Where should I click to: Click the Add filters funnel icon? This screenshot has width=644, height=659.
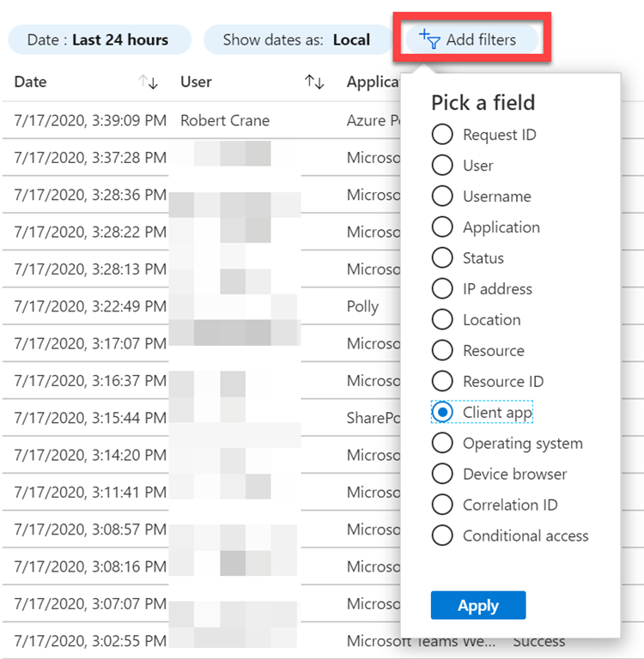429,39
